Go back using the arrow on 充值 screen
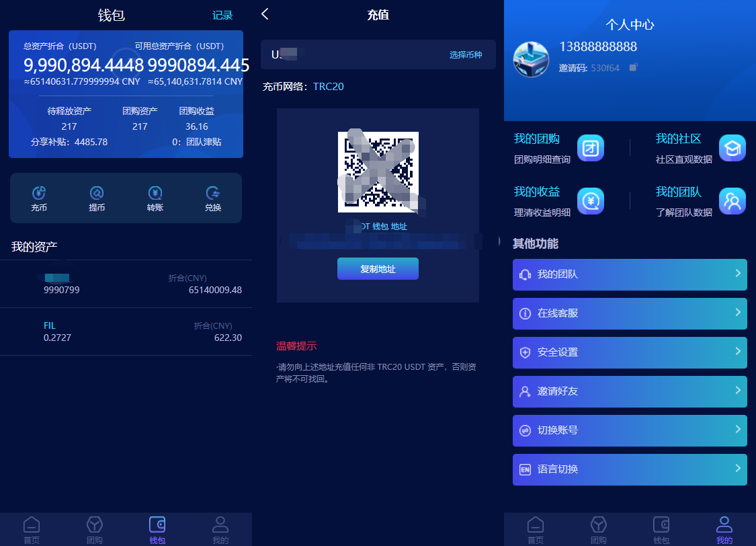This screenshot has width=756, height=546. [x=265, y=14]
